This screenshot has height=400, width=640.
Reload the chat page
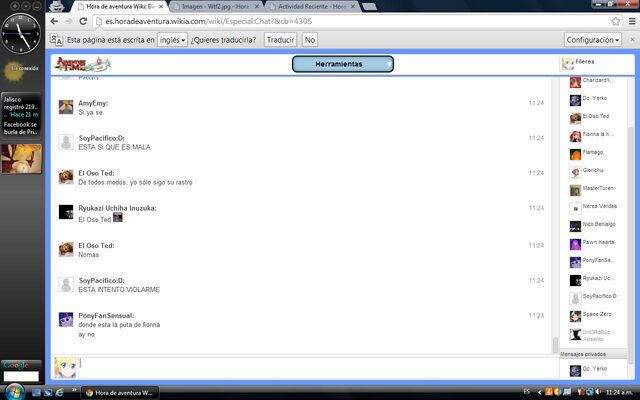click(x=83, y=21)
